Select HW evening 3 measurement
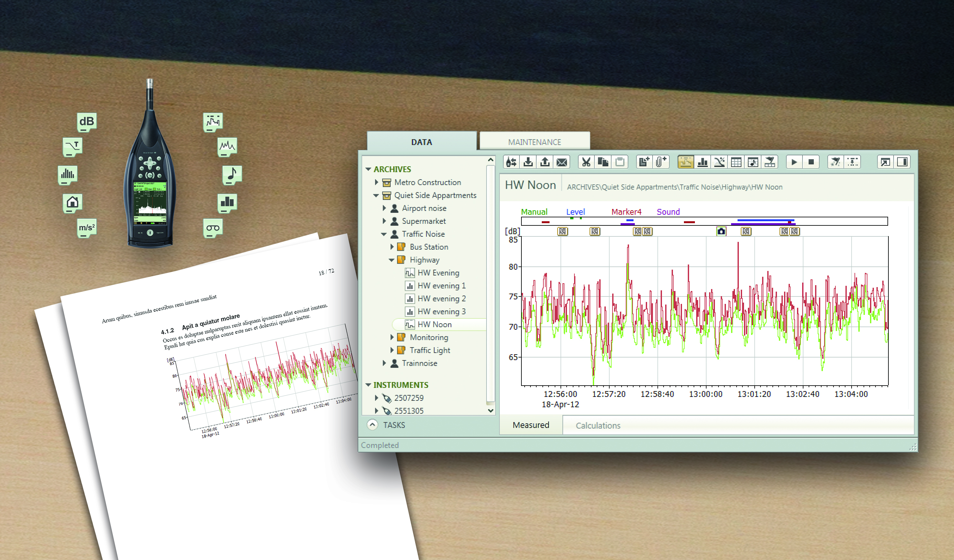 (442, 311)
